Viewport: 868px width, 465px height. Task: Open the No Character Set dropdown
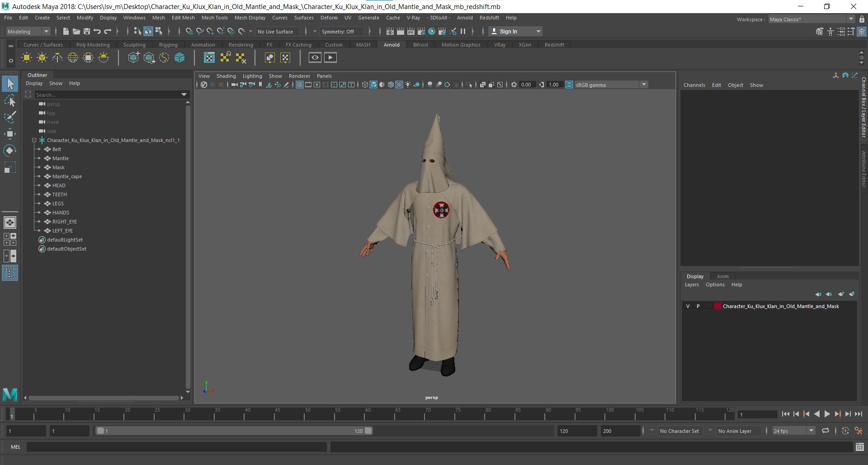[679, 431]
